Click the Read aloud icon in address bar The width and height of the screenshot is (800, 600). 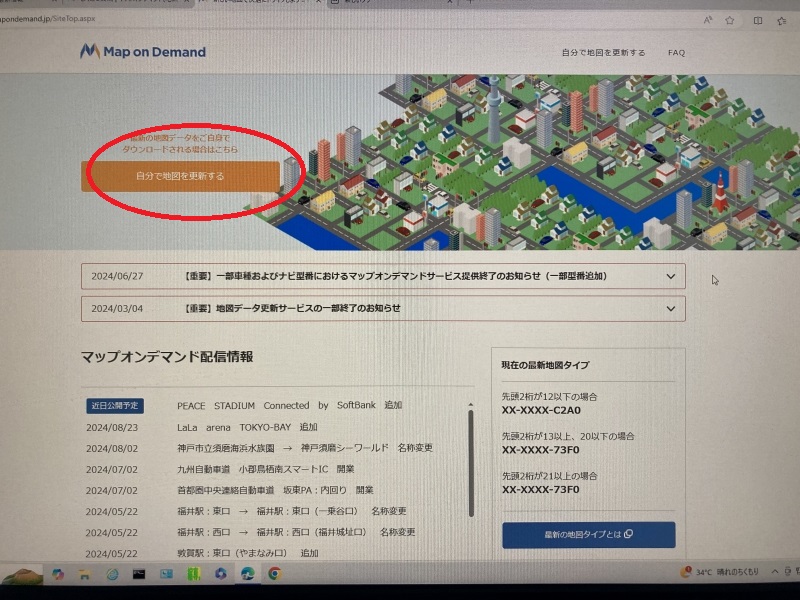pos(708,20)
